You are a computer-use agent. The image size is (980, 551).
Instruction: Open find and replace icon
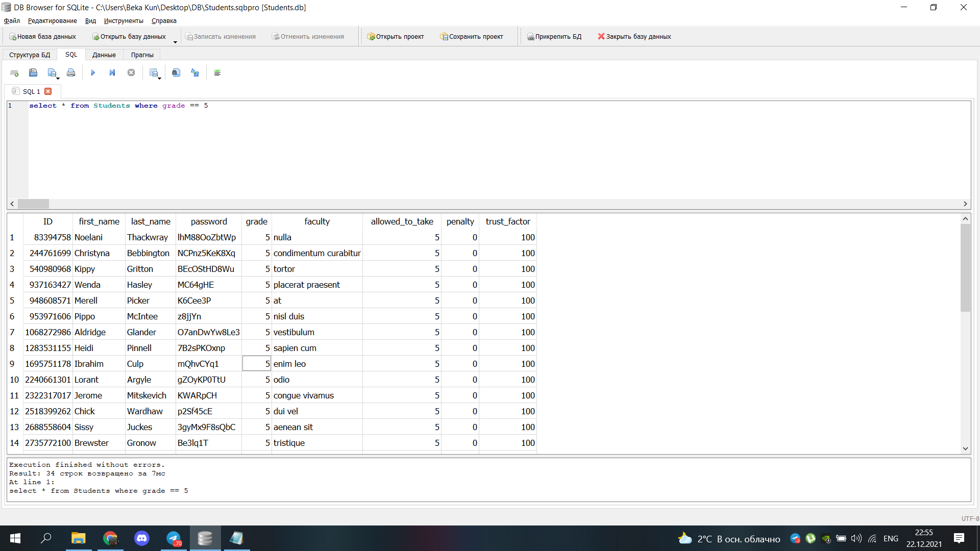click(195, 73)
